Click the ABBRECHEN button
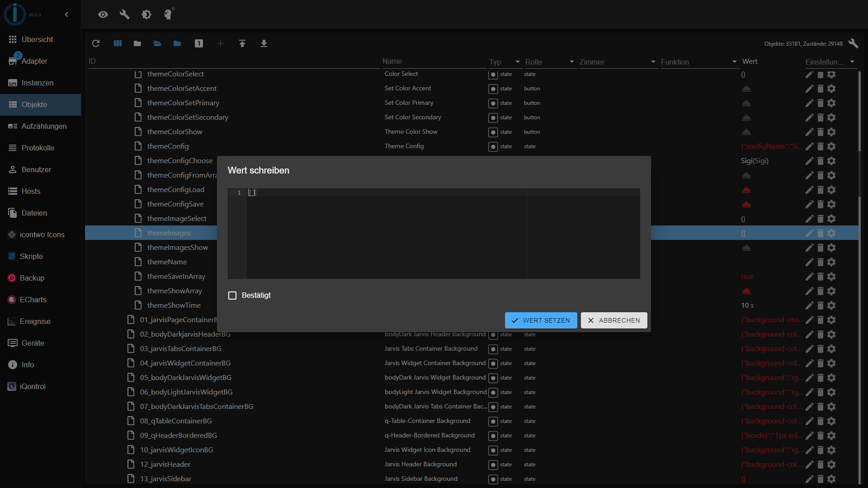The height and width of the screenshot is (488, 868). pos(614,320)
